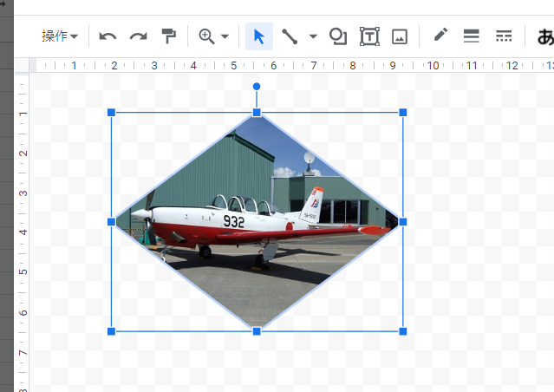The width and height of the screenshot is (554, 392).
Task: Open the 操作 actions menu
Action: (59, 36)
